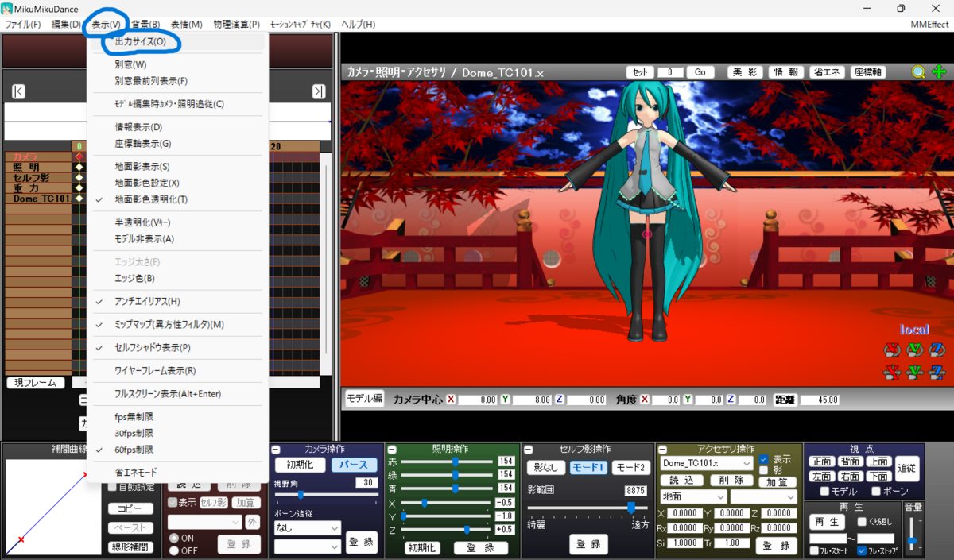Collapse the 照明操作 panel with minus icon

point(391,450)
